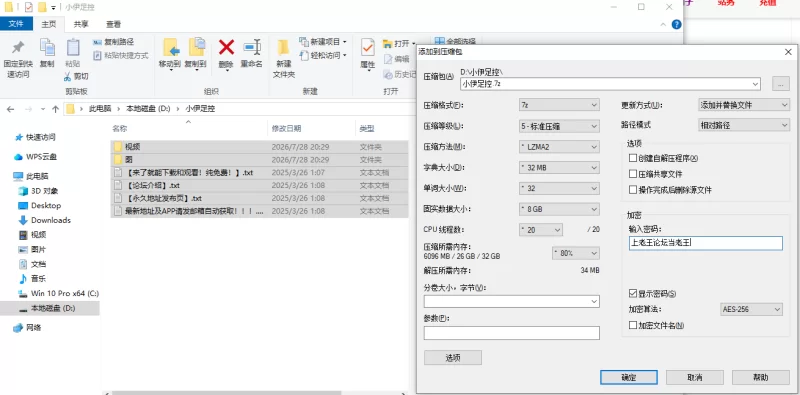
Task: Open the 固实数据大小 8 GB dropdown
Action: (x=559, y=209)
